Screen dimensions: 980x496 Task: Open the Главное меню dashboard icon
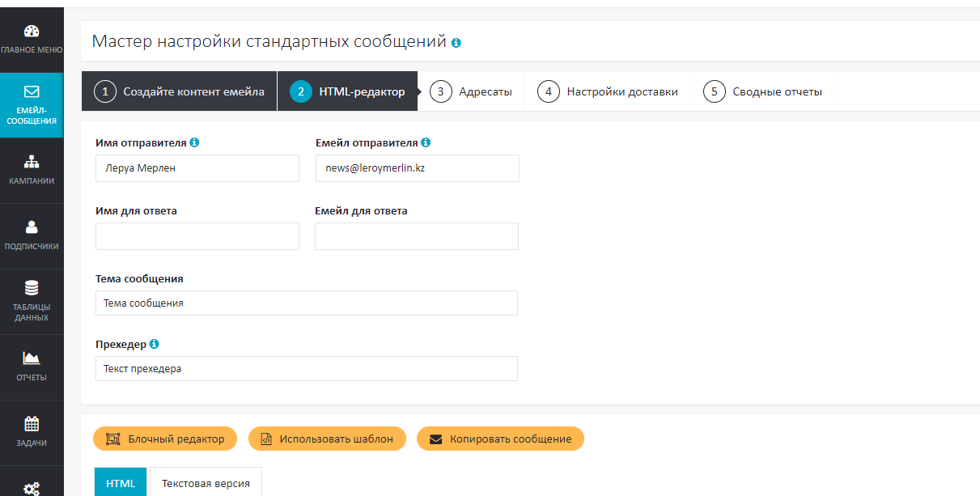tap(32, 32)
